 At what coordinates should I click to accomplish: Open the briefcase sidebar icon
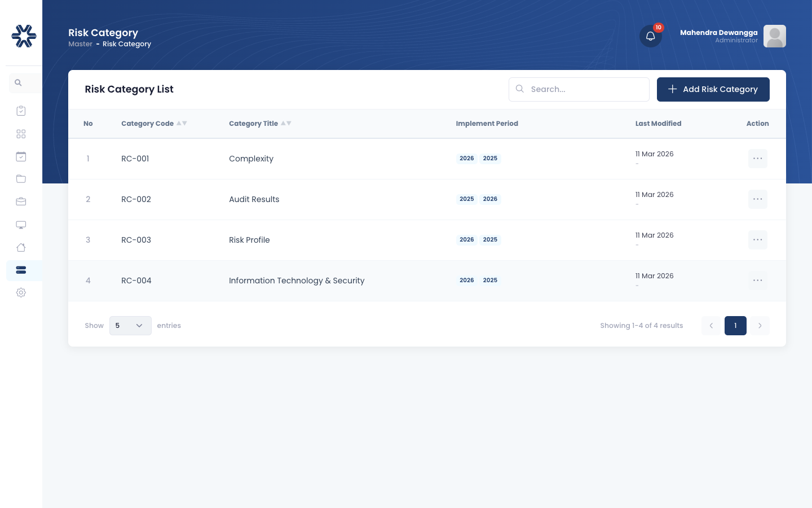pos(21,202)
